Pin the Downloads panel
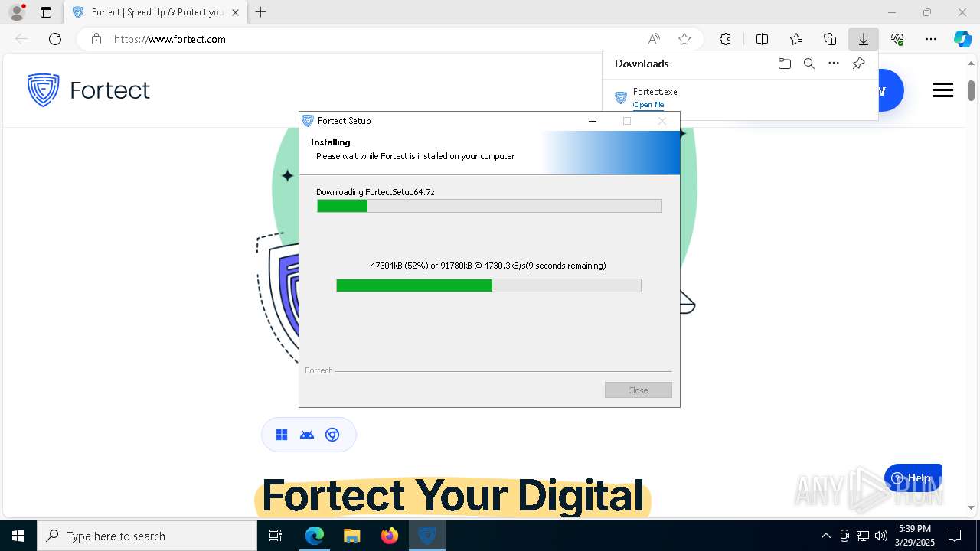This screenshot has width=980, height=551. (858, 64)
